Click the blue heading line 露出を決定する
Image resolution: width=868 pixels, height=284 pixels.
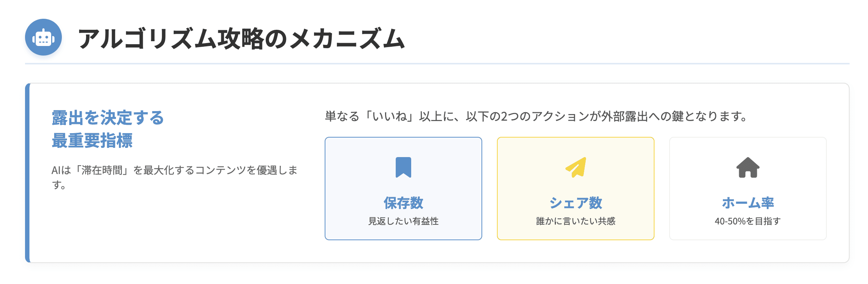(x=108, y=118)
